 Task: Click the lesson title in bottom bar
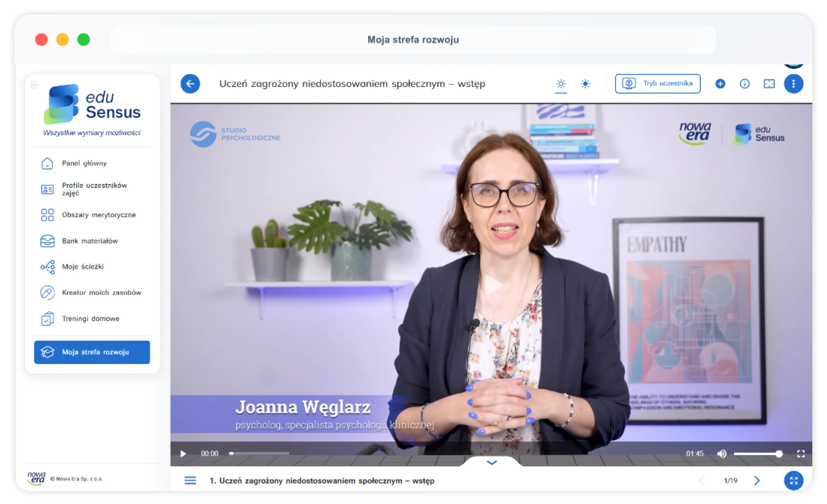coord(322,481)
